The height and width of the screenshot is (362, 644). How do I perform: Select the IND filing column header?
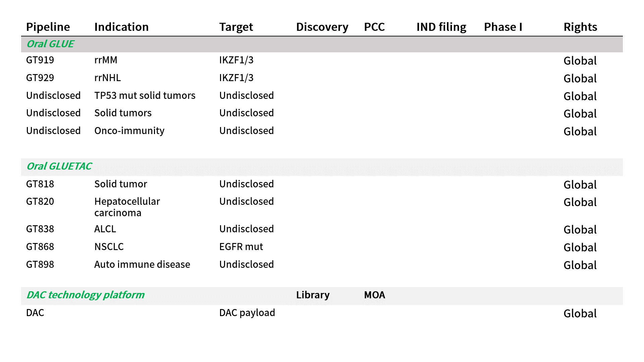pyautogui.click(x=441, y=27)
